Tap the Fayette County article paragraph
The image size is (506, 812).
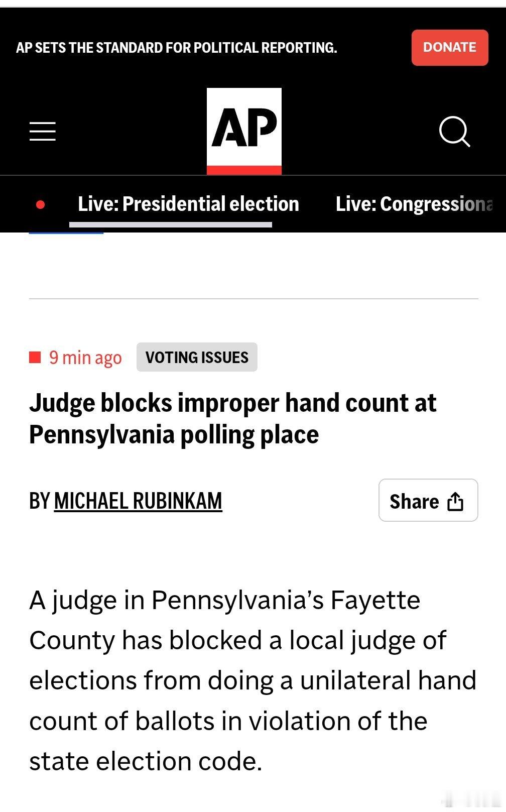click(x=252, y=680)
